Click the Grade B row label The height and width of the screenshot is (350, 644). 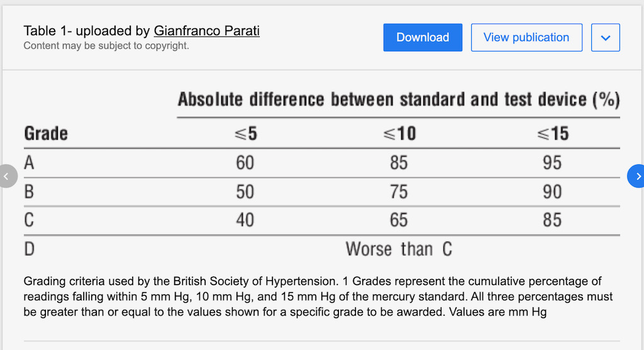pyautogui.click(x=29, y=191)
